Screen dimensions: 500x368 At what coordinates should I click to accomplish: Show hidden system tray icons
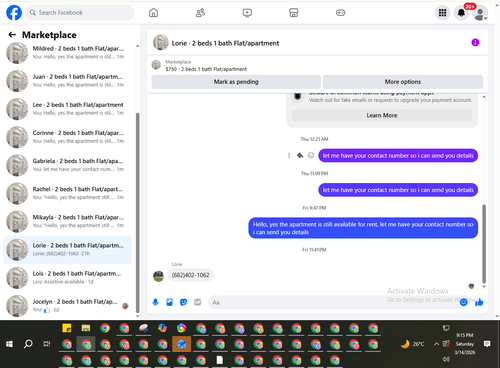436,344
